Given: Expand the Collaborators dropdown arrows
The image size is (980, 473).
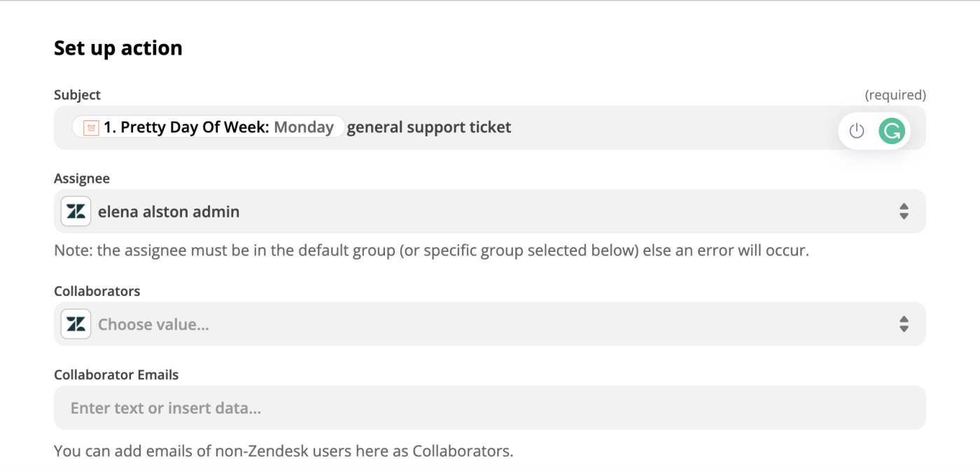Looking at the screenshot, I should click(904, 324).
